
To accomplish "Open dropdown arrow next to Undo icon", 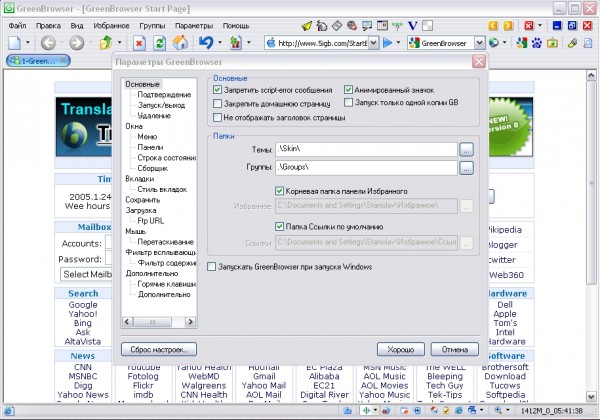I will 220,42.
